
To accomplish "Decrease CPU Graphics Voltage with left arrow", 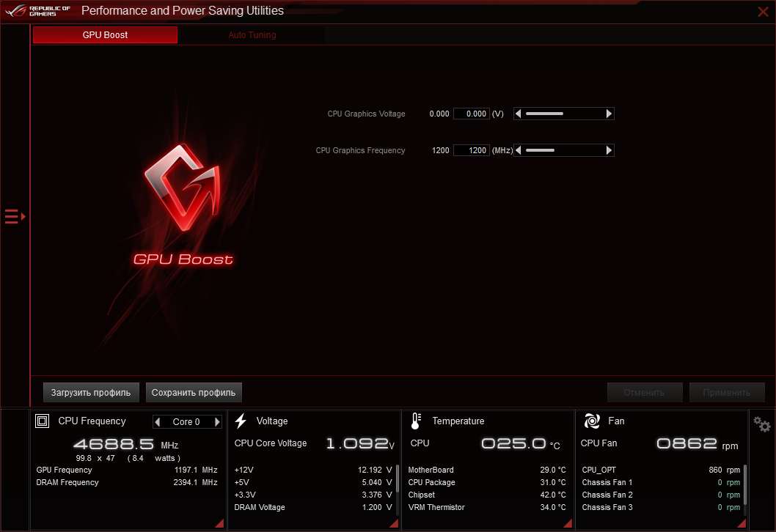I will pyautogui.click(x=518, y=114).
